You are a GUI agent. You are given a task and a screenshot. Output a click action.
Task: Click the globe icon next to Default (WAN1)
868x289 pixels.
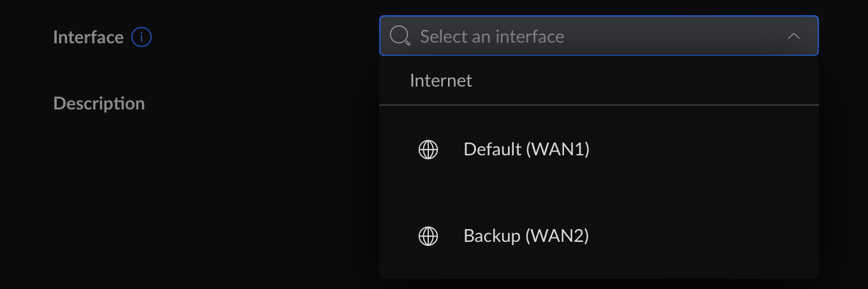point(428,150)
